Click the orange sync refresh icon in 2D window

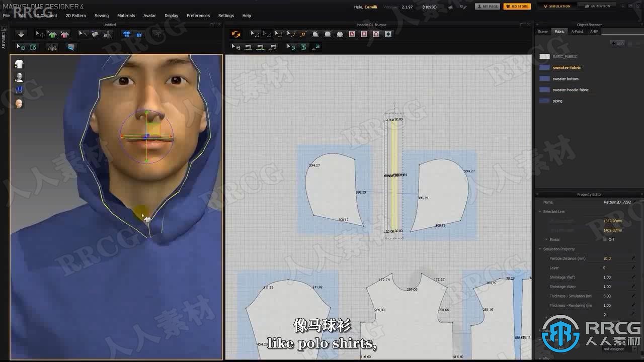click(x=235, y=34)
